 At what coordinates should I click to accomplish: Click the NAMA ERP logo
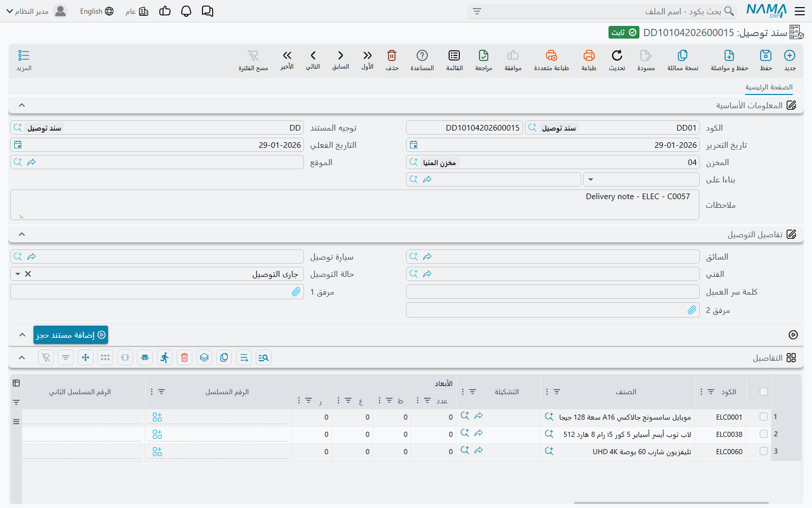pos(766,11)
